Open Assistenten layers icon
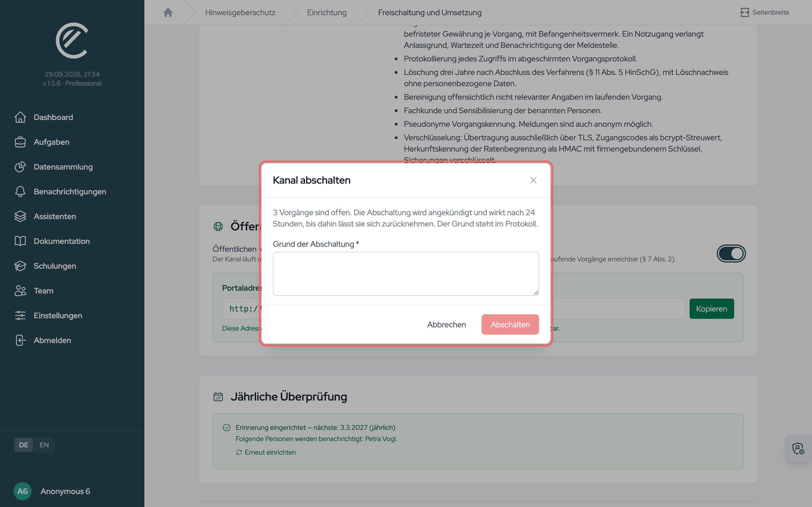Screen dimensions: 812x507 click(20, 216)
